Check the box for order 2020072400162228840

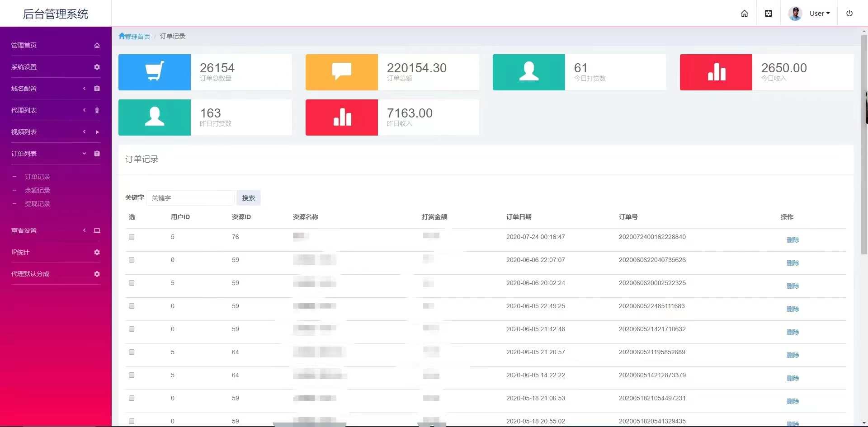point(132,237)
